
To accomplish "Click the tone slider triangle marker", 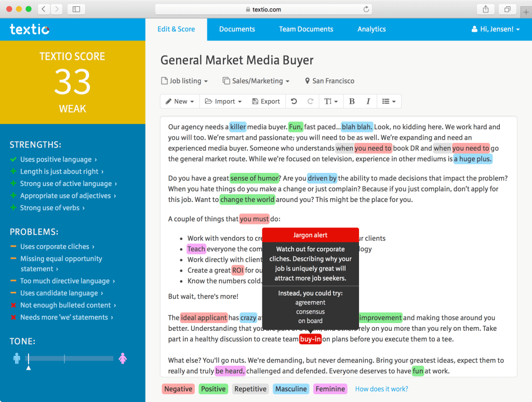I will (x=29, y=368).
